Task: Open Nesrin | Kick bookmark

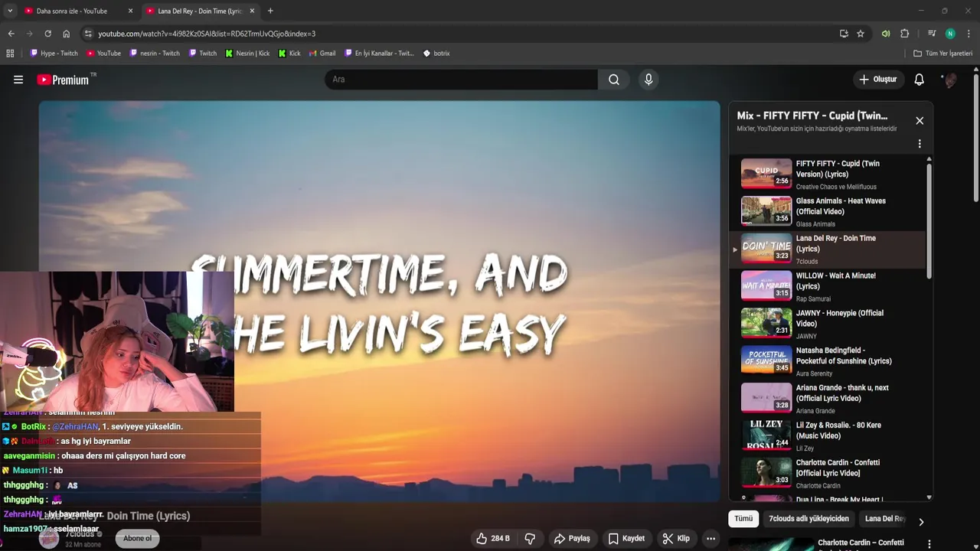Action: click(x=247, y=54)
